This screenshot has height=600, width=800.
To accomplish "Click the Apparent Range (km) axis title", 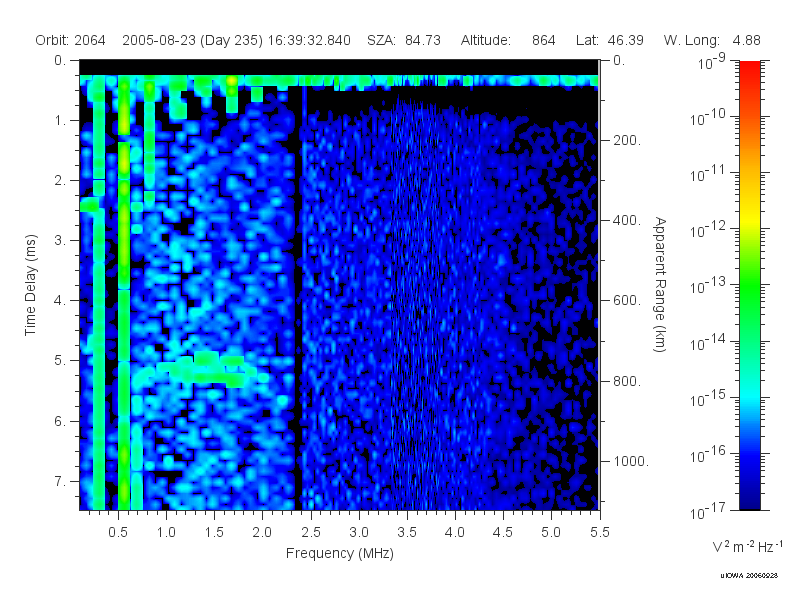I will tap(660, 285).
